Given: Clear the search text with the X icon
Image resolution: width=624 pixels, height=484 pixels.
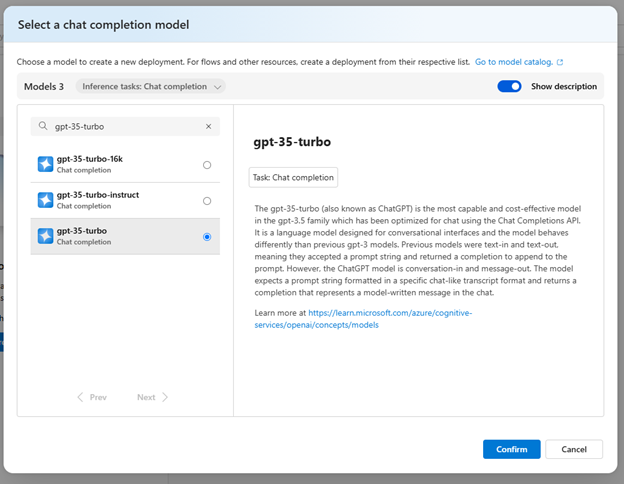Looking at the screenshot, I should tap(208, 127).
